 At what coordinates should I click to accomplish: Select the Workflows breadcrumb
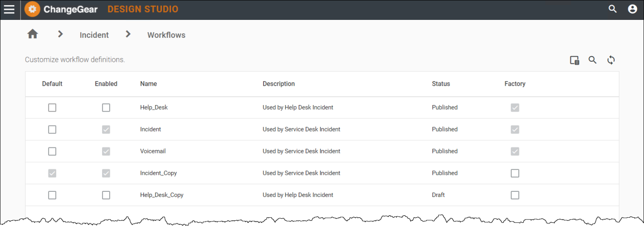(166, 35)
